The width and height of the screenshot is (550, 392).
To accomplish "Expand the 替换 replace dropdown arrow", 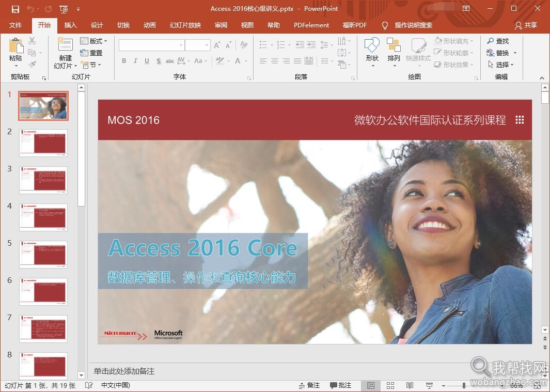I will tap(515, 53).
